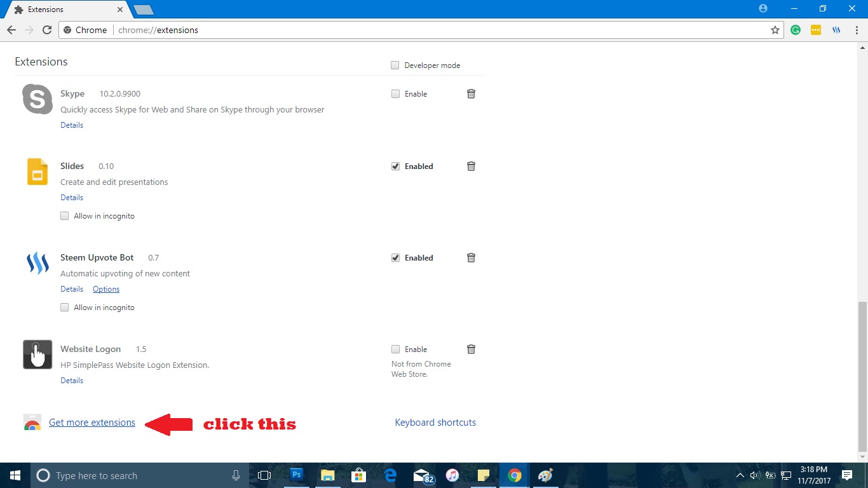
Task: Click the Website Logon fingerprint logo
Action: coord(37,355)
